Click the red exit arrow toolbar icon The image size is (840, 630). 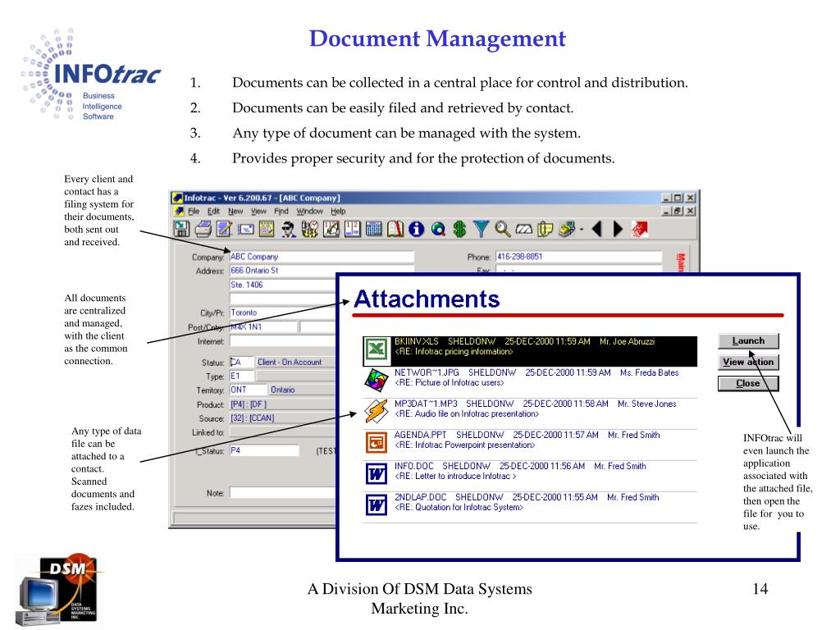coord(640,230)
